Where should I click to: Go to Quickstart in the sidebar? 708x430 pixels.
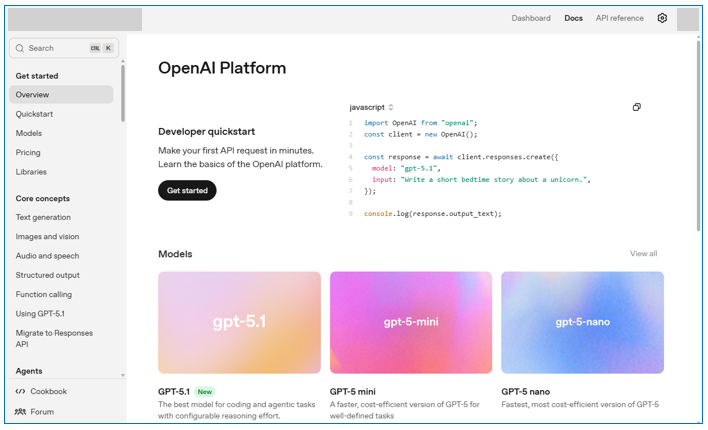[x=35, y=114]
